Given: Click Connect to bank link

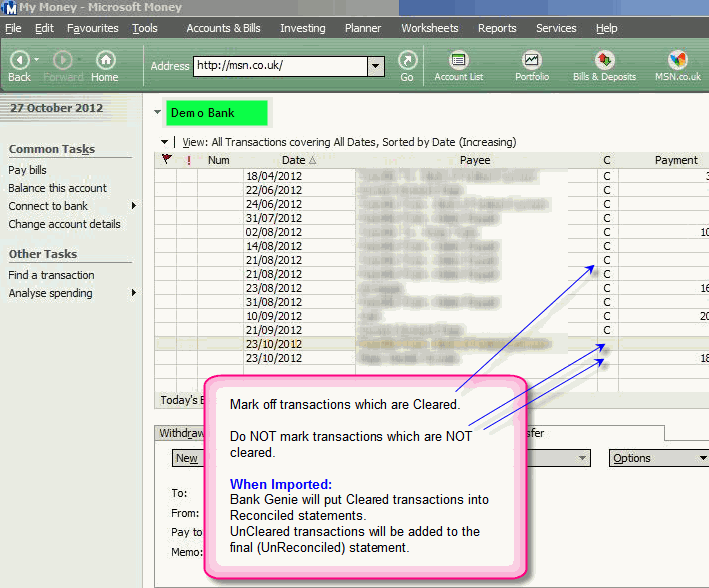Looking at the screenshot, I should coord(48,206).
